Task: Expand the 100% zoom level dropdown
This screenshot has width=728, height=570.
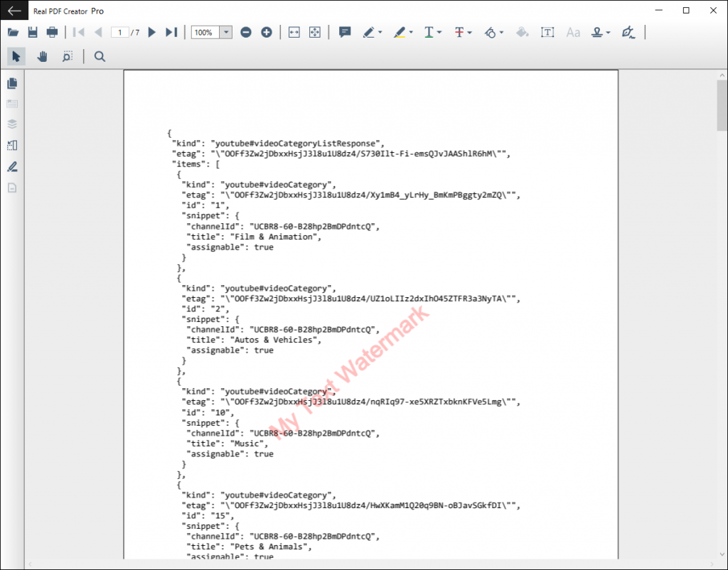Action: [225, 33]
